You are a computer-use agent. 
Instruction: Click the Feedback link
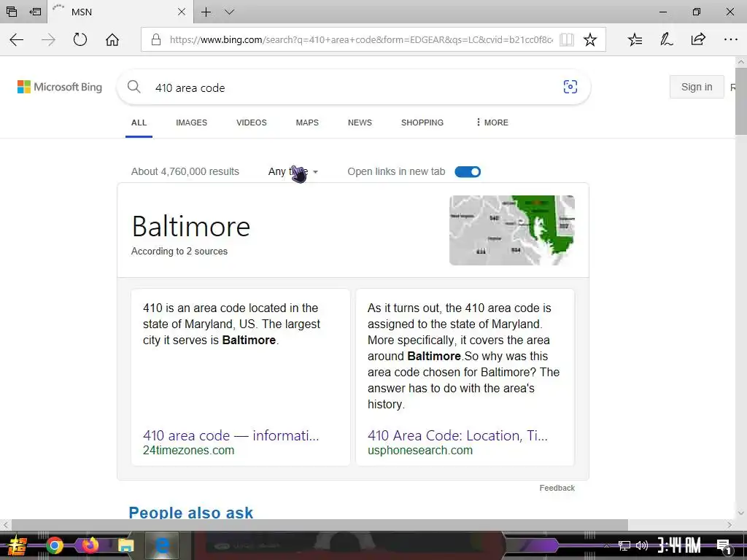coord(557,488)
